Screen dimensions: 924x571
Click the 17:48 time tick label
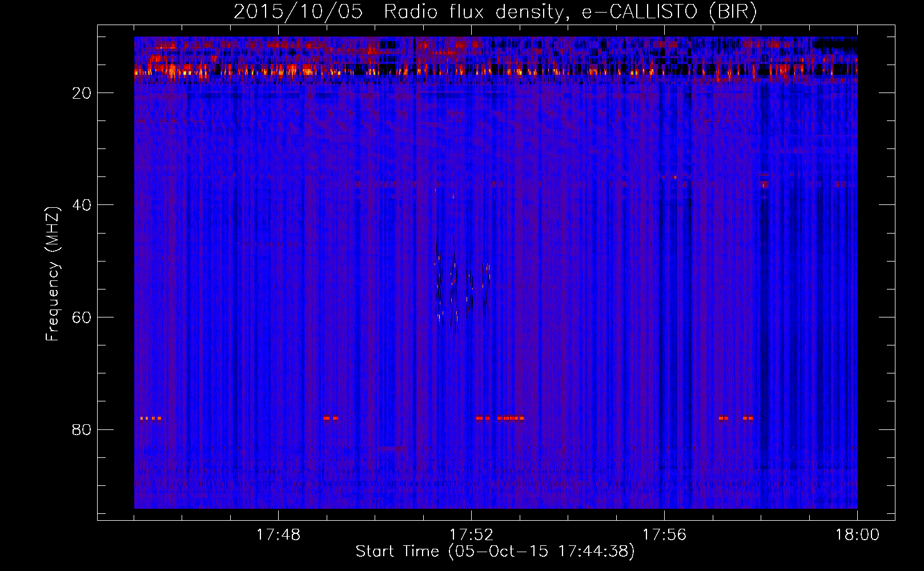278,535
